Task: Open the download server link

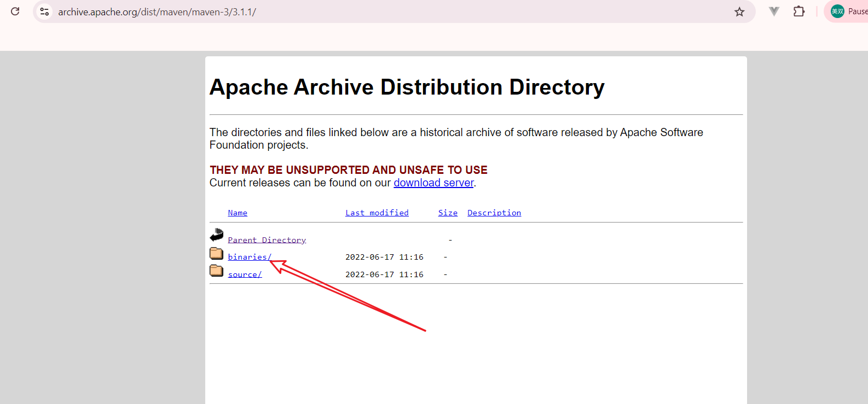Action: click(x=433, y=183)
